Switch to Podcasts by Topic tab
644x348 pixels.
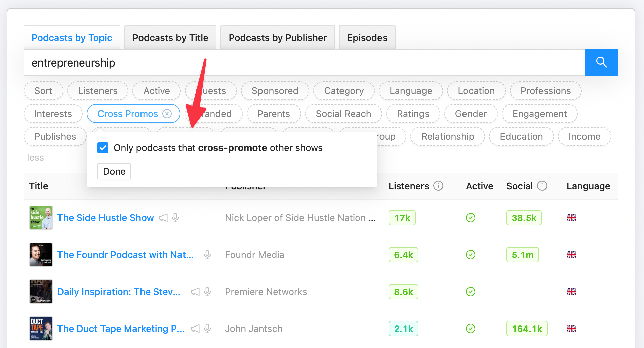72,38
